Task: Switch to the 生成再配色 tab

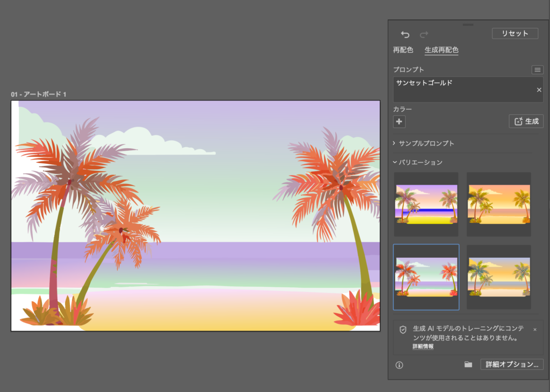Action: click(x=441, y=50)
